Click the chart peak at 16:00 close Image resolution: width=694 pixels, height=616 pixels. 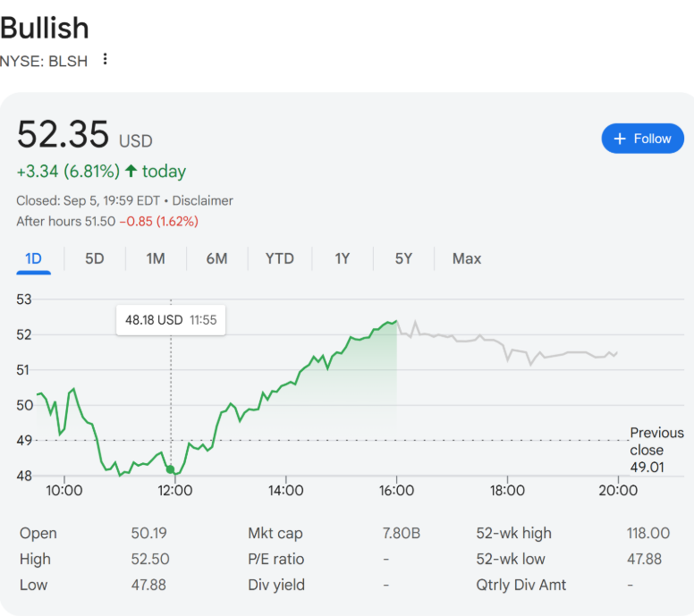click(x=395, y=321)
